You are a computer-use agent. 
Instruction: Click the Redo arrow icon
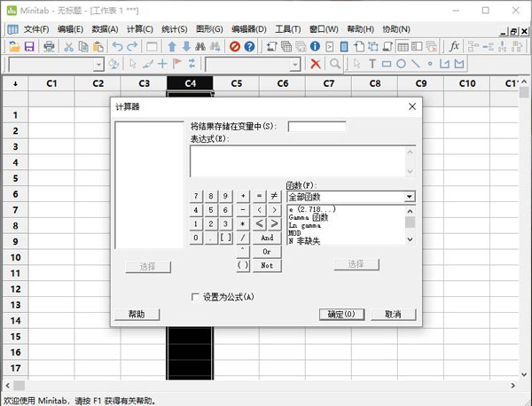point(132,46)
